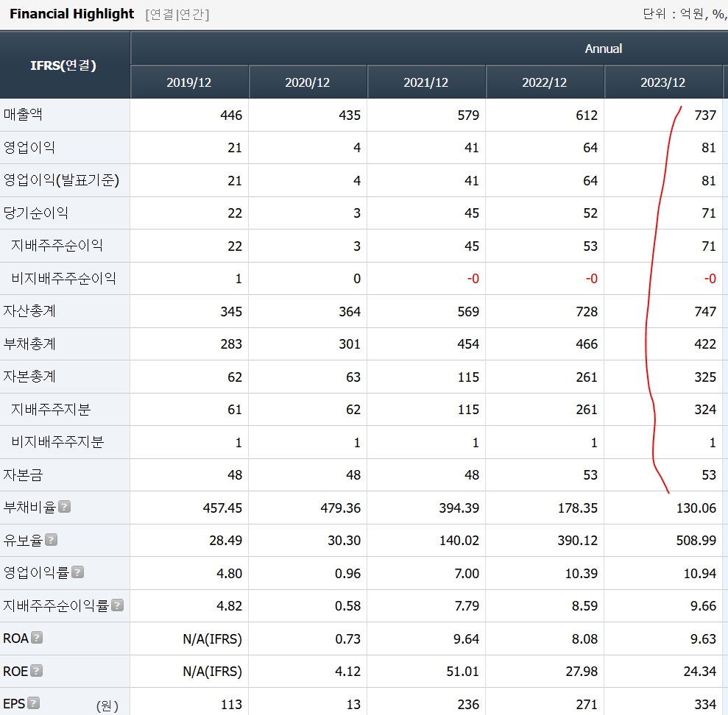Viewport: 728px width, 715px height.
Task: Click the 2023/12 매출액 value 737
Action: coord(704,115)
